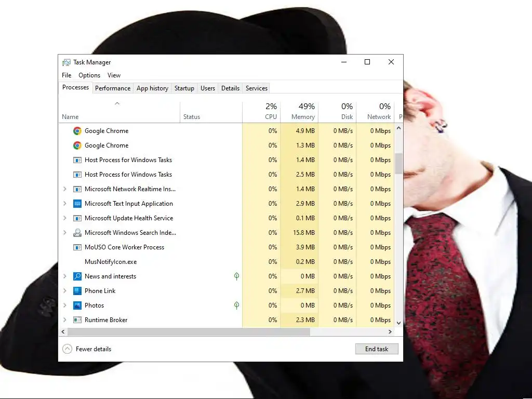Screen dimensions: 532x399
Task: Expand the News and interests group
Action: click(x=65, y=276)
